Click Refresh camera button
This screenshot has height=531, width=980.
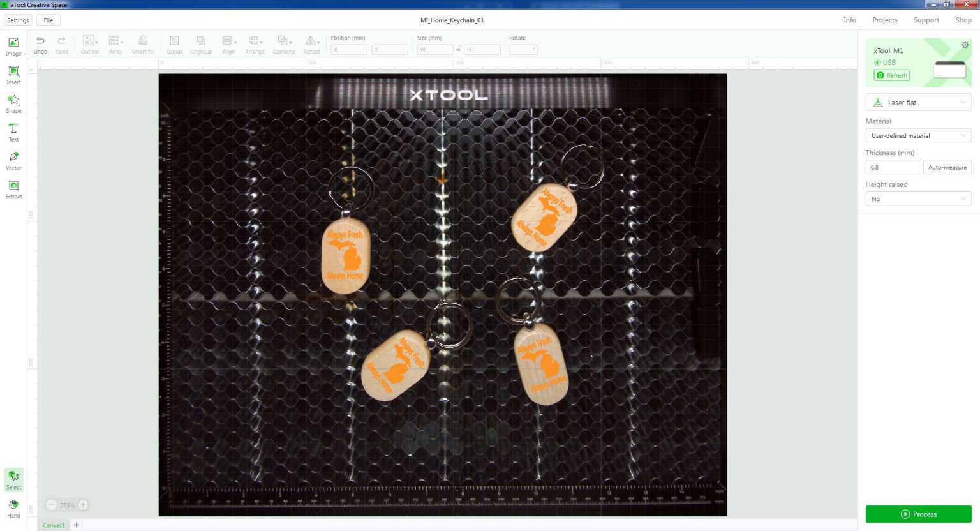pyautogui.click(x=892, y=75)
